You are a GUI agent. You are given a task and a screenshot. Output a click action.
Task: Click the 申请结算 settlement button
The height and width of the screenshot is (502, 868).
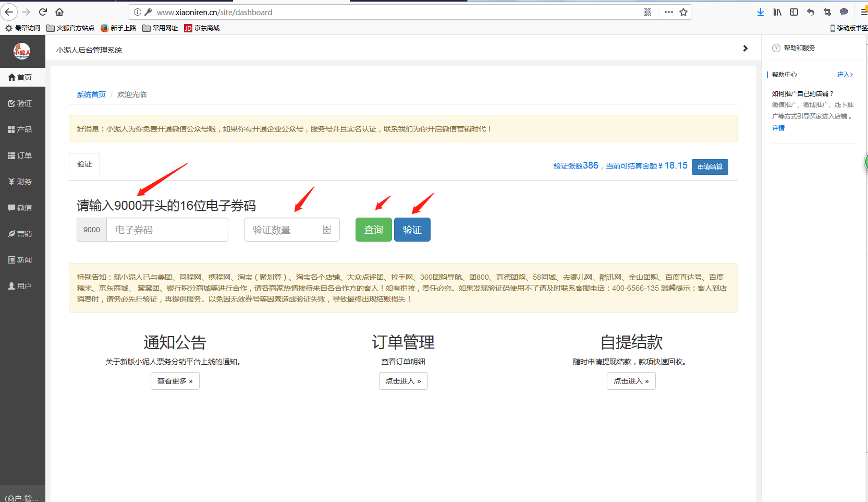(710, 166)
